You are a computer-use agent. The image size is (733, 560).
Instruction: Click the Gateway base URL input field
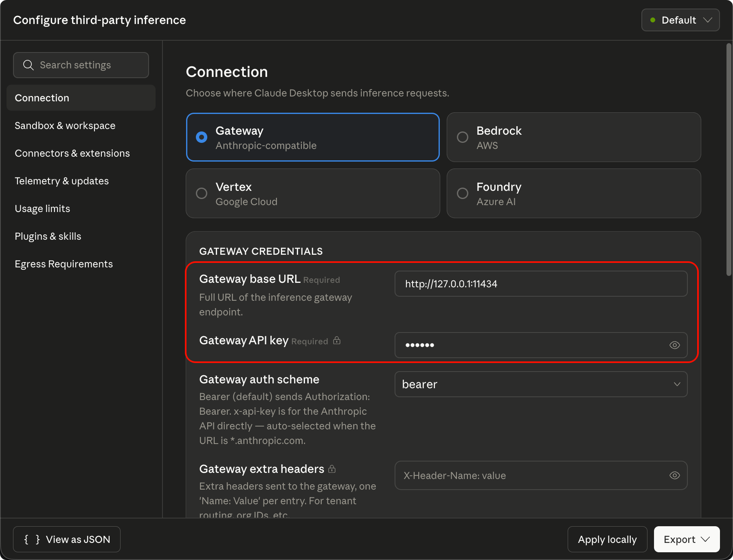pyautogui.click(x=541, y=284)
